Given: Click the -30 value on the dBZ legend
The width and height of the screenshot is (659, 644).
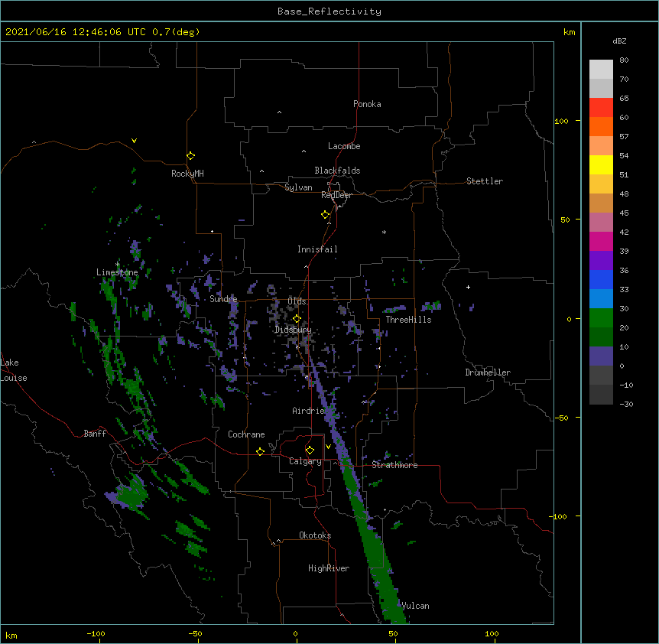Looking at the screenshot, I should pos(626,404).
